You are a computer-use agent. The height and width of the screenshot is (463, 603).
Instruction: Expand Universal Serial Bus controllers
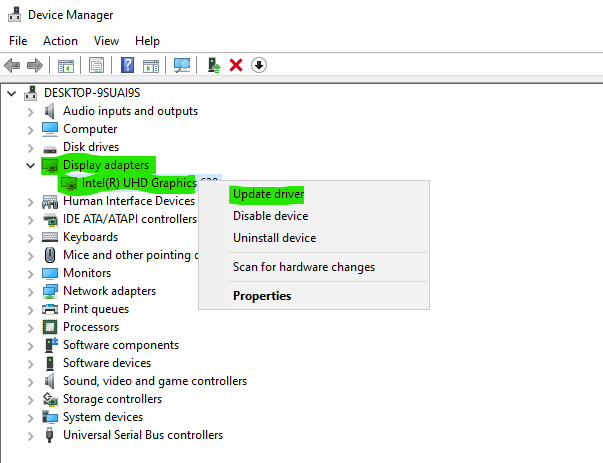pos(30,436)
